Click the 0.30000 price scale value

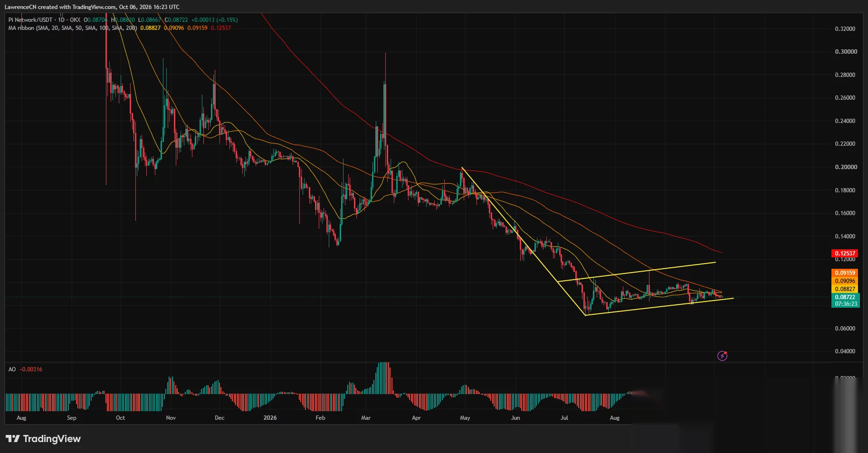(846, 52)
